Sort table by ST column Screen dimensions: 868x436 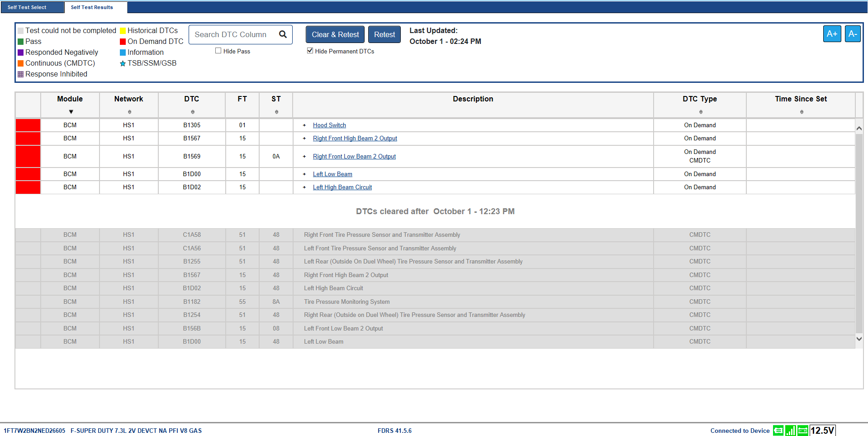(276, 112)
